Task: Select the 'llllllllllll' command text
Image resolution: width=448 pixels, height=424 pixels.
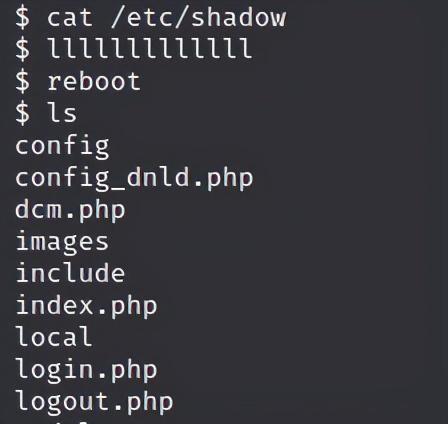Action: coord(149,48)
